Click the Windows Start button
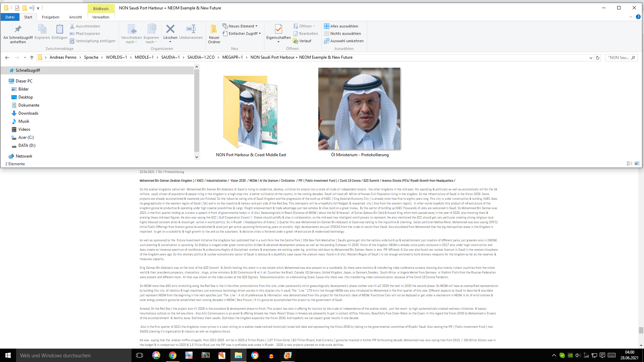This screenshot has width=644, height=362. (x=8, y=355)
